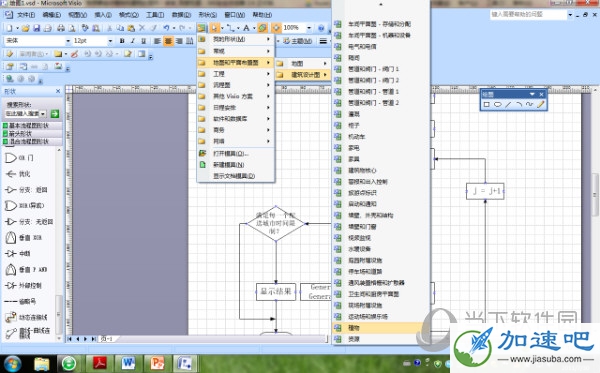Open the search shapes dropdown arrow
600x373 pixels.
click(43, 114)
